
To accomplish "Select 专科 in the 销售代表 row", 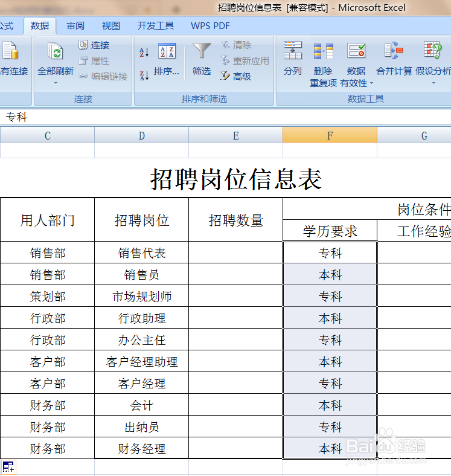I will tap(330, 252).
